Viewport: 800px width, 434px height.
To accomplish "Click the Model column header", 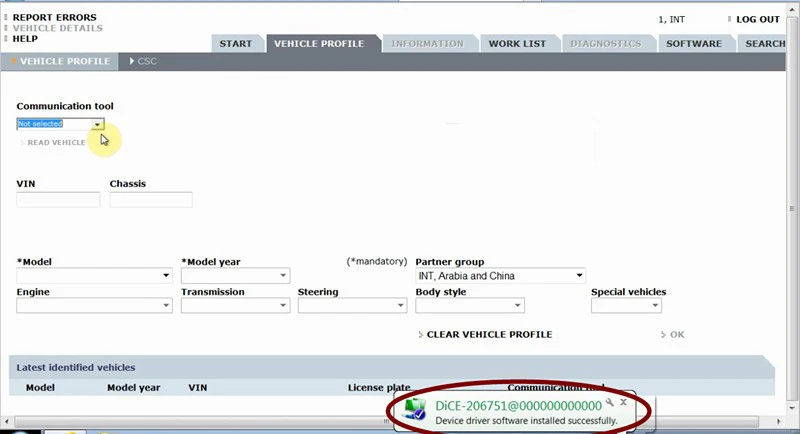I will point(40,388).
